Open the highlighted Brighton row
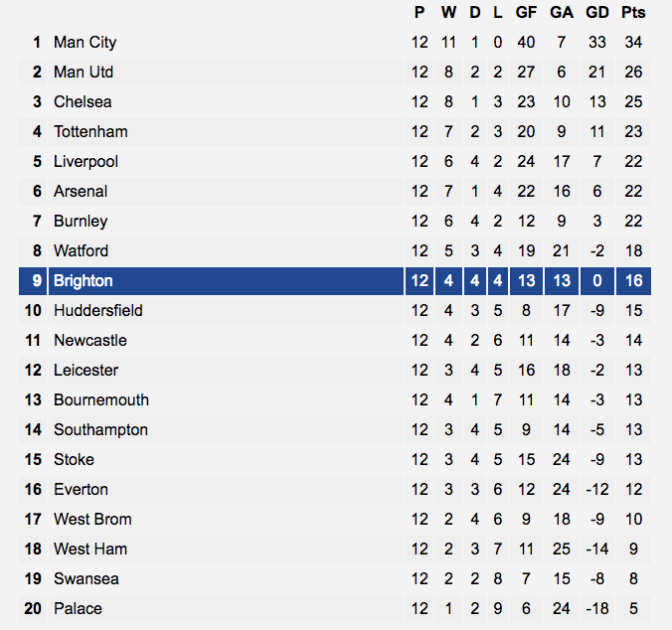Image resolution: width=672 pixels, height=630 pixels. [x=335, y=281]
